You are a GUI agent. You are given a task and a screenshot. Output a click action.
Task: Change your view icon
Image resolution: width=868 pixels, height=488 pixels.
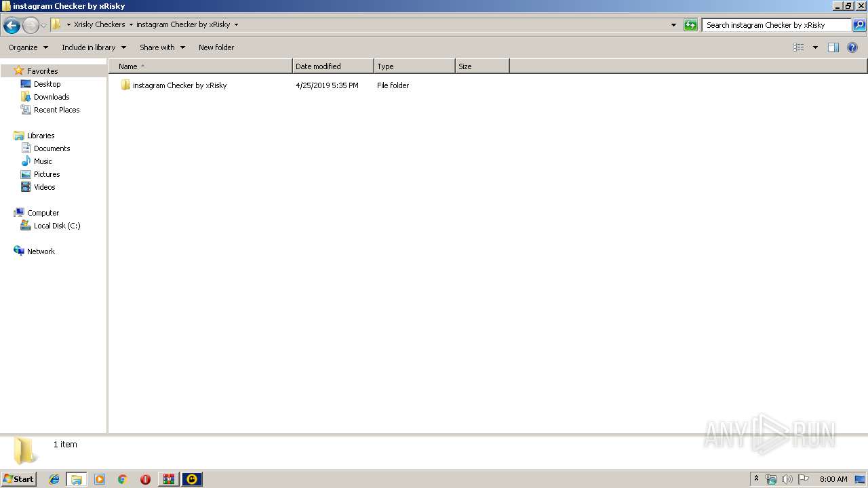pyautogui.click(x=799, y=47)
